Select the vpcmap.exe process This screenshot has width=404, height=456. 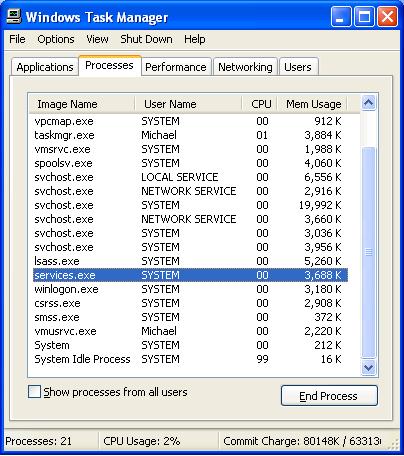tap(190, 121)
